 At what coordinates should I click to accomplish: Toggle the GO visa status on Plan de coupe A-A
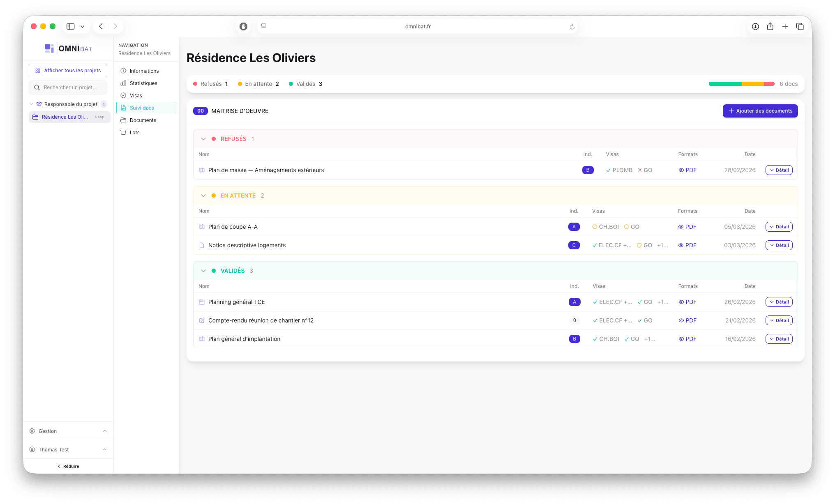point(632,226)
